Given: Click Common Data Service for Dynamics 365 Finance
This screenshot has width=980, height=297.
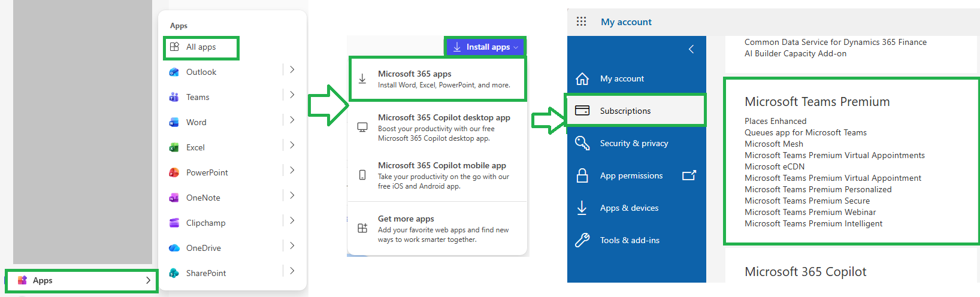Looking at the screenshot, I should tap(835, 42).
